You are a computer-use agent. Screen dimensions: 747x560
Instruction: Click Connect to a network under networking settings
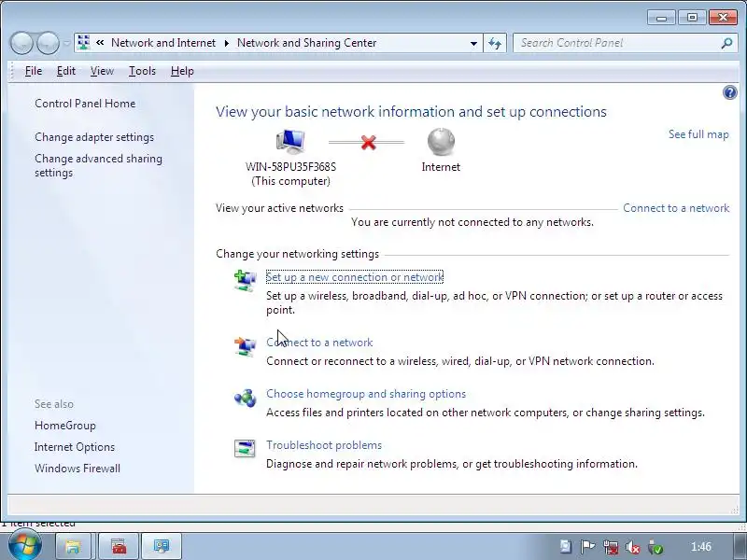point(319,343)
